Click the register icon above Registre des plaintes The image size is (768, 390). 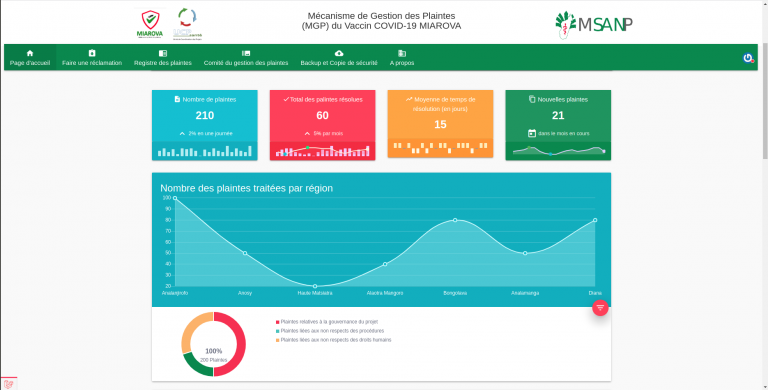tap(163, 53)
